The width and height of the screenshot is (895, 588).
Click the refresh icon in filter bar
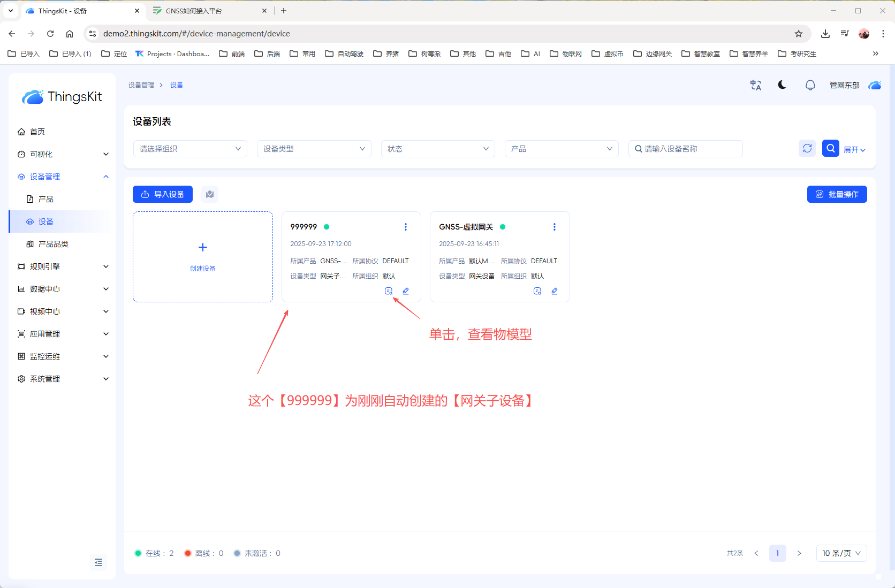pyautogui.click(x=807, y=148)
